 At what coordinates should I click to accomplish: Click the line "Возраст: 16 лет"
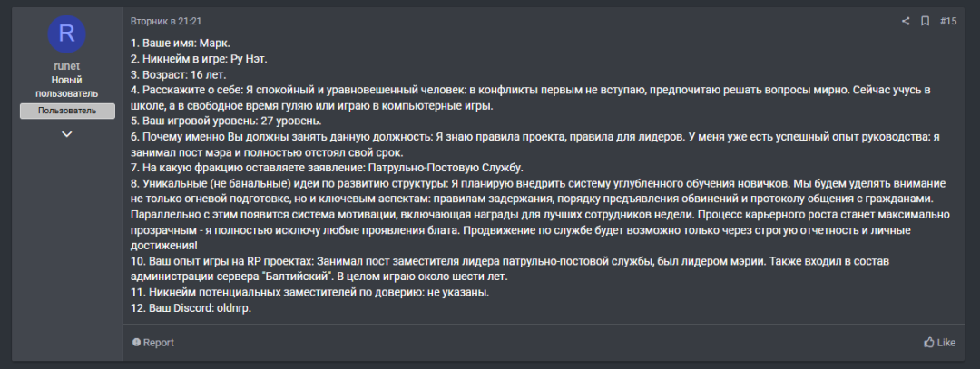click(179, 74)
